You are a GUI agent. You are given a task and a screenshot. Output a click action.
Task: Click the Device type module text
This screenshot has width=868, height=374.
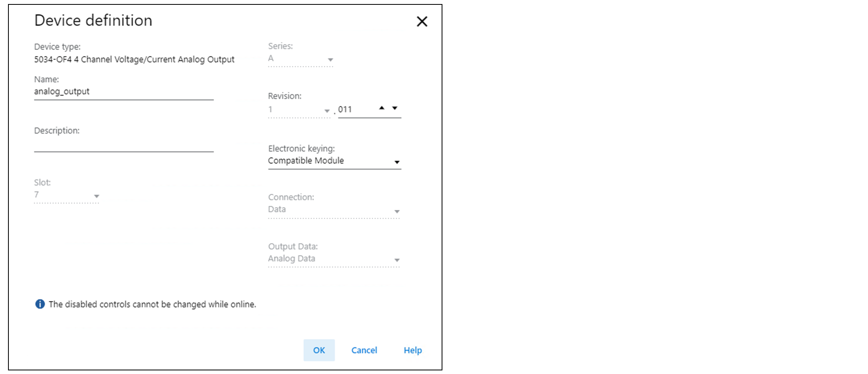134,59
